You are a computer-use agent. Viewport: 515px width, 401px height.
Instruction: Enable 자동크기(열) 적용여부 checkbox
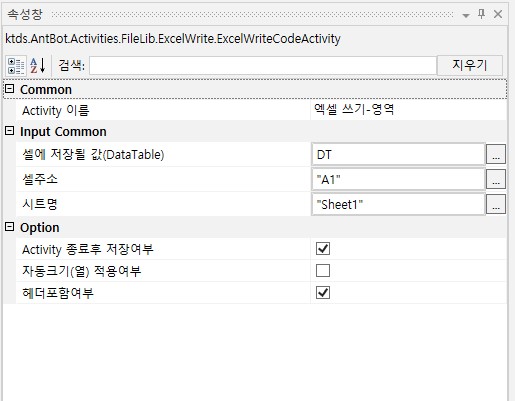coord(323,271)
